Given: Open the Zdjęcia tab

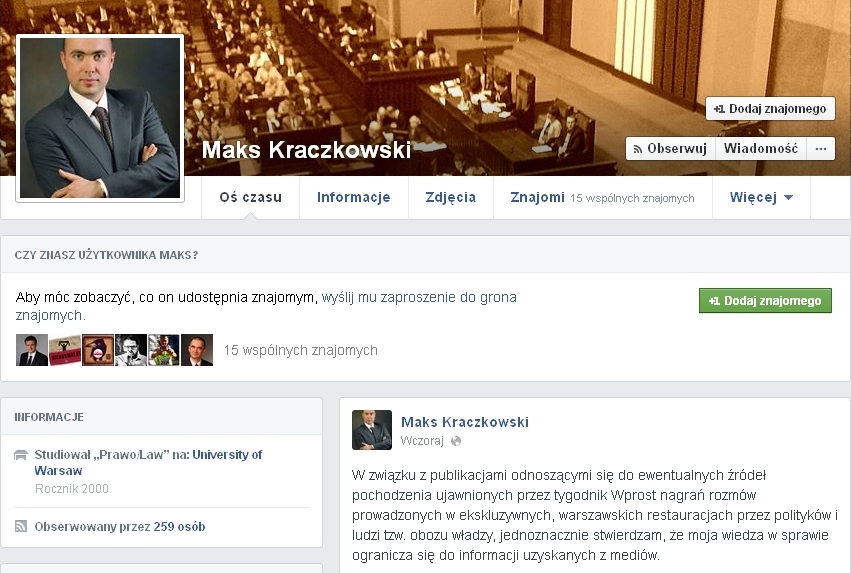Looking at the screenshot, I should [x=450, y=198].
